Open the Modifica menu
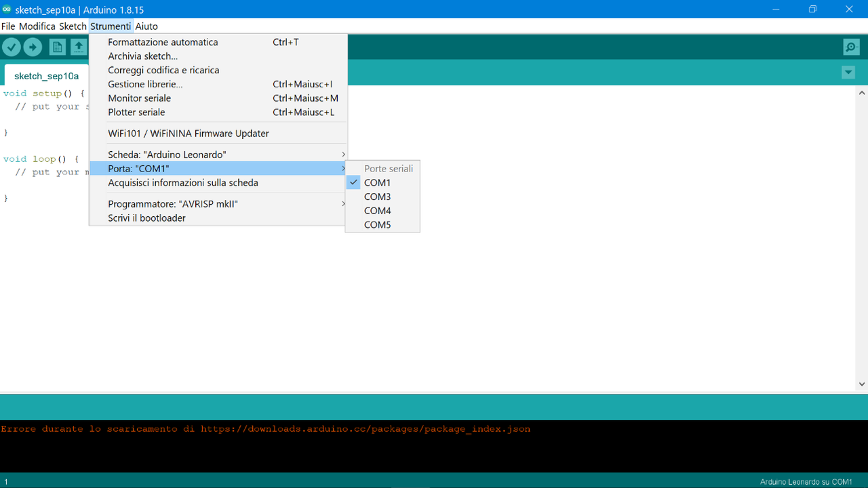 [x=37, y=26]
